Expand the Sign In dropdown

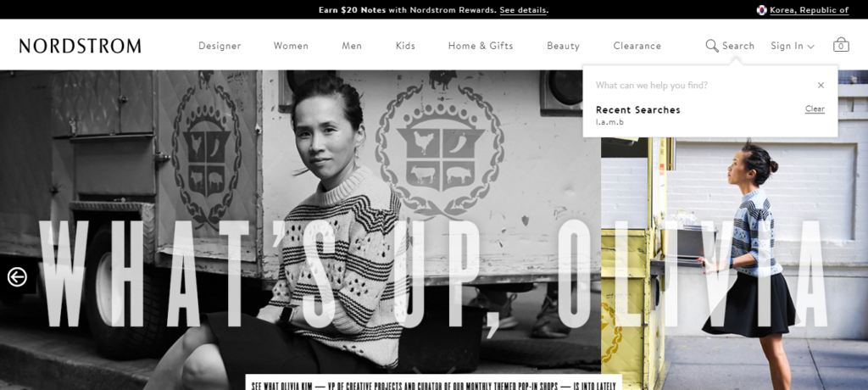point(793,46)
